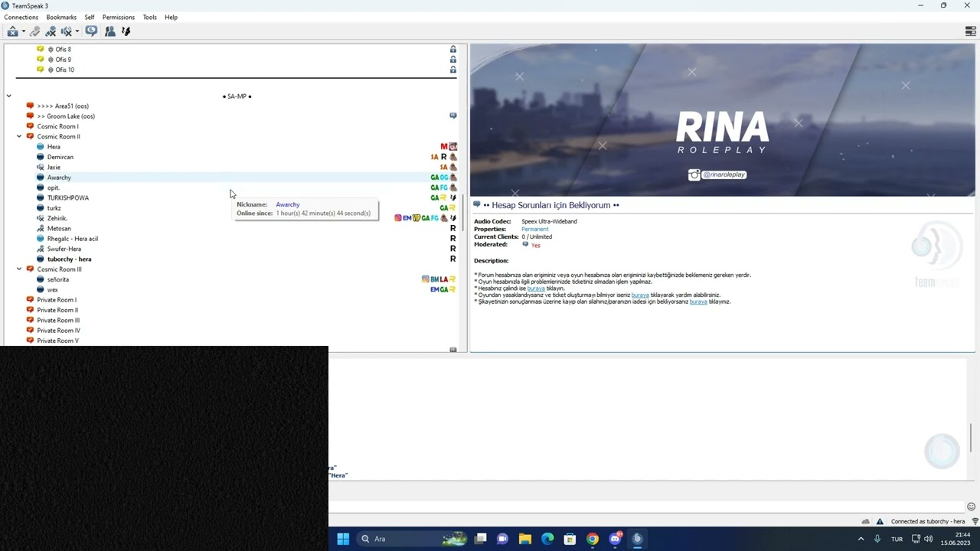
Task: Open the Tools menu
Action: click(x=149, y=17)
